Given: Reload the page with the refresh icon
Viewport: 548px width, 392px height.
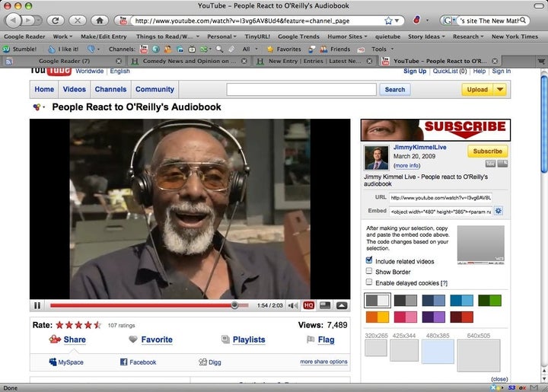Looking at the screenshot, I should [x=56, y=21].
